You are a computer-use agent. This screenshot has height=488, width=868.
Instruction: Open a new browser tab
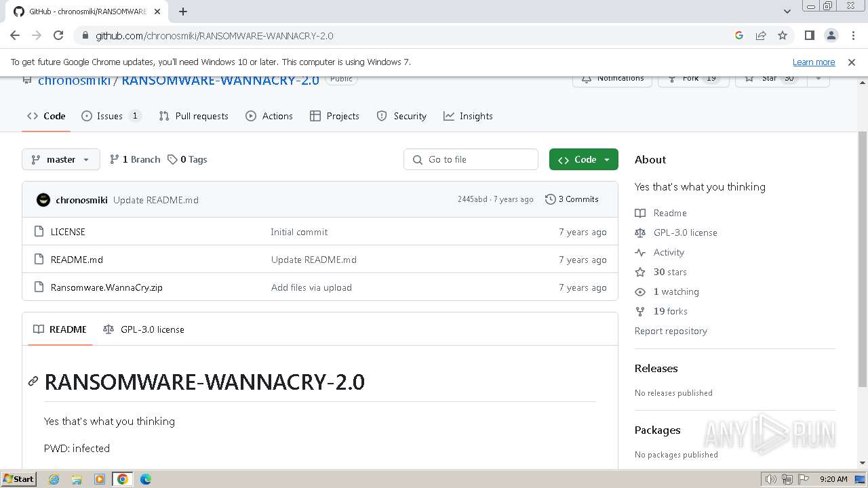click(x=183, y=12)
